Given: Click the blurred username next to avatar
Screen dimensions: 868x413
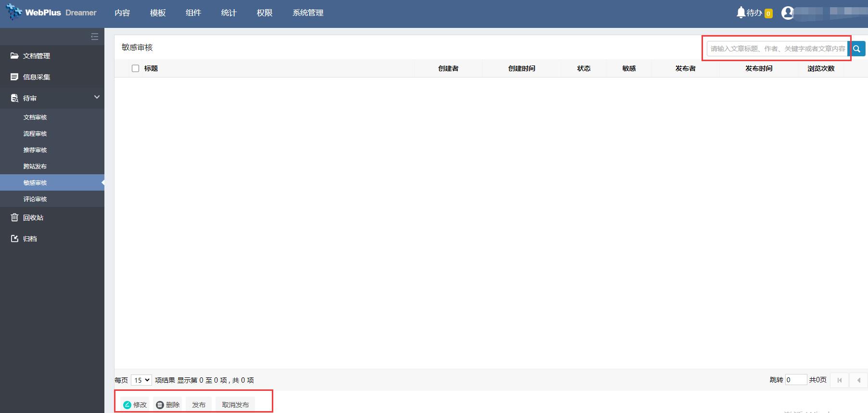Looking at the screenshot, I should click(830, 13).
